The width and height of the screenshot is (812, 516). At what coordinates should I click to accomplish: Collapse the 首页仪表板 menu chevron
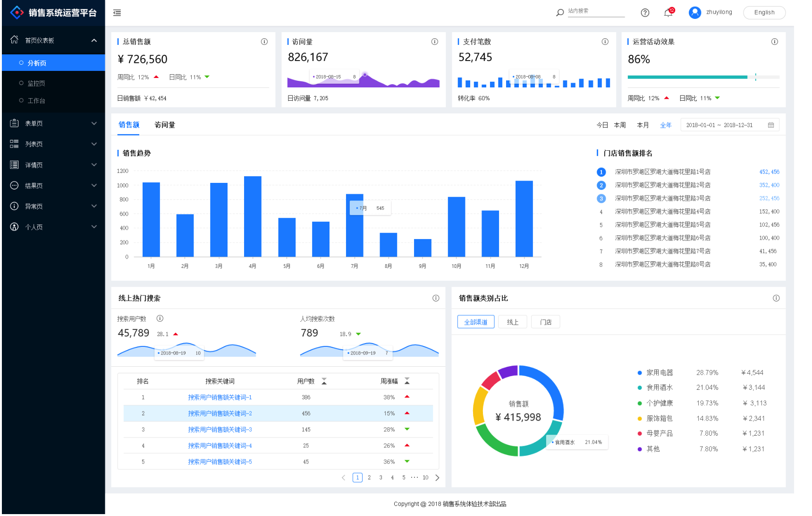point(94,40)
